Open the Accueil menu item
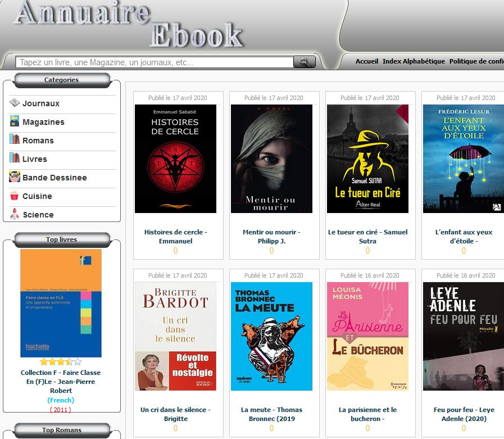 [x=367, y=61]
